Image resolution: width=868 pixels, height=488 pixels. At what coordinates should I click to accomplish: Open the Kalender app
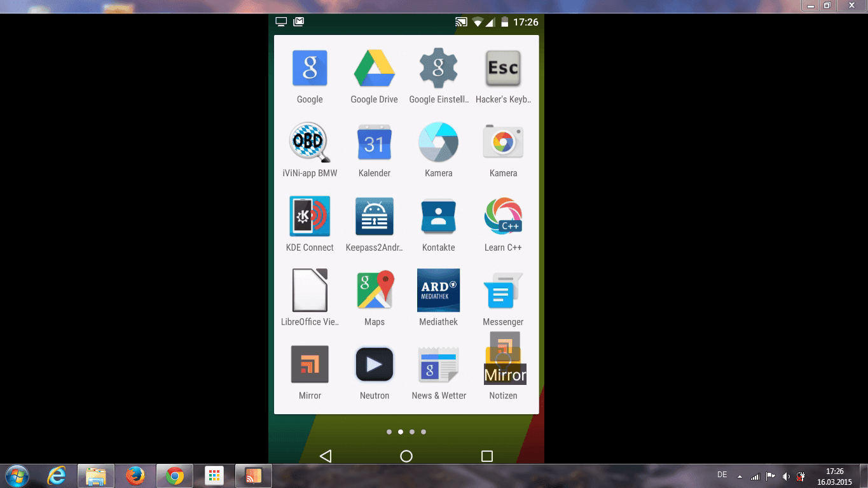pos(375,143)
